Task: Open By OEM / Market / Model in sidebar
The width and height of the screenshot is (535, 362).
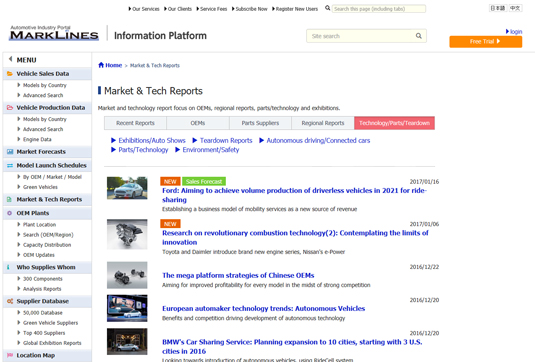Action: pyautogui.click(x=52, y=177)
